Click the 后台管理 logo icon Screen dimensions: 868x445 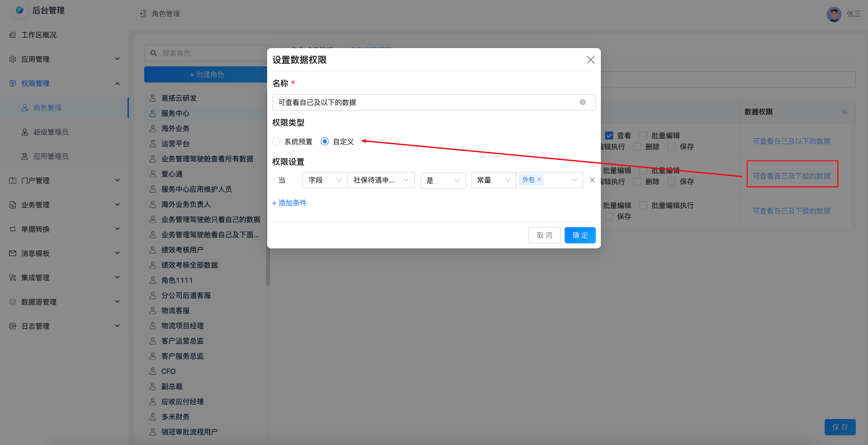click(x=20, y=10)
